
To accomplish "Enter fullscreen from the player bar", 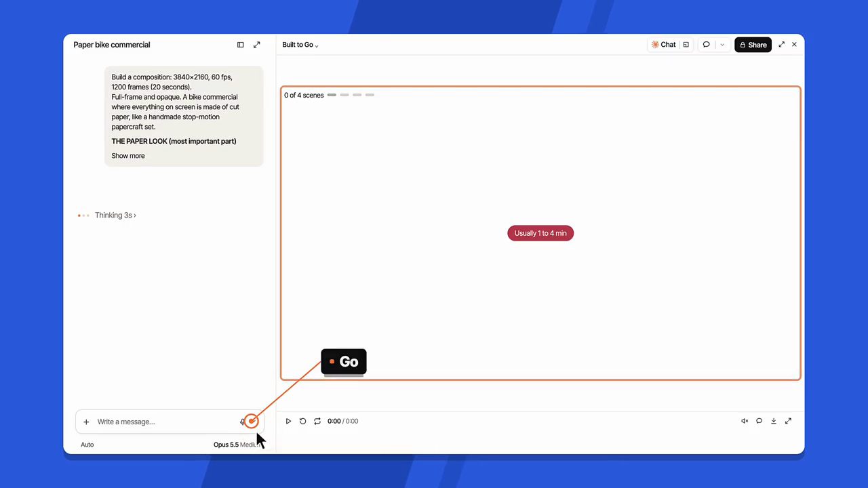I will click(788, 421).
